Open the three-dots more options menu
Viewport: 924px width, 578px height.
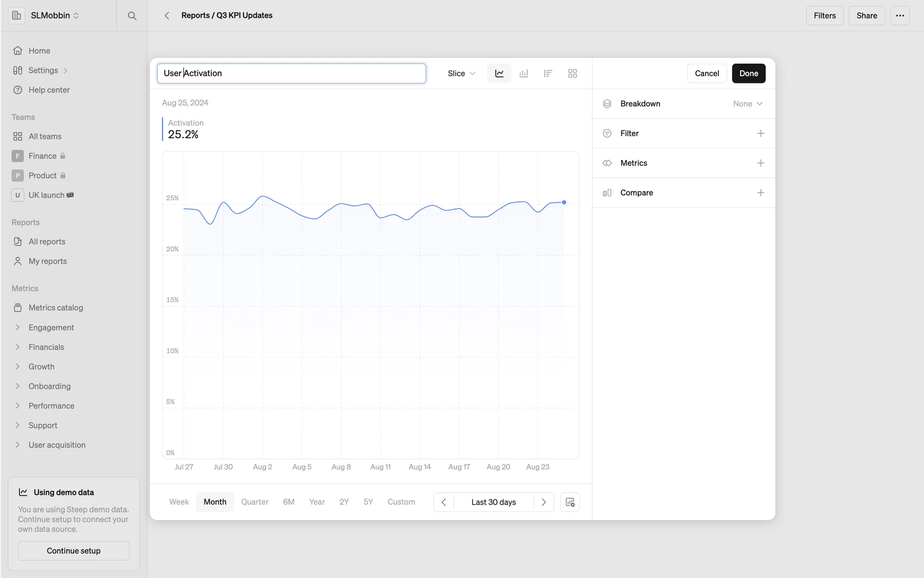click(x=899, y=16)
